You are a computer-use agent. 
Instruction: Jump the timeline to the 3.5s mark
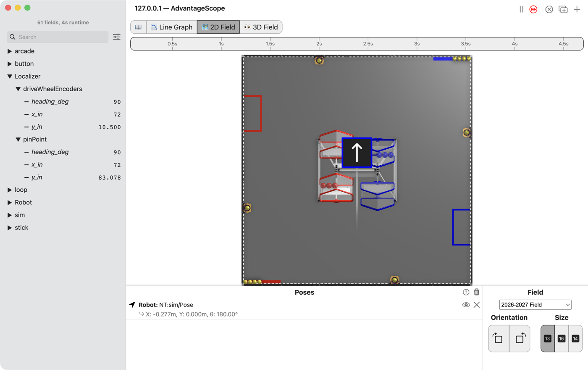click(466, 44)
